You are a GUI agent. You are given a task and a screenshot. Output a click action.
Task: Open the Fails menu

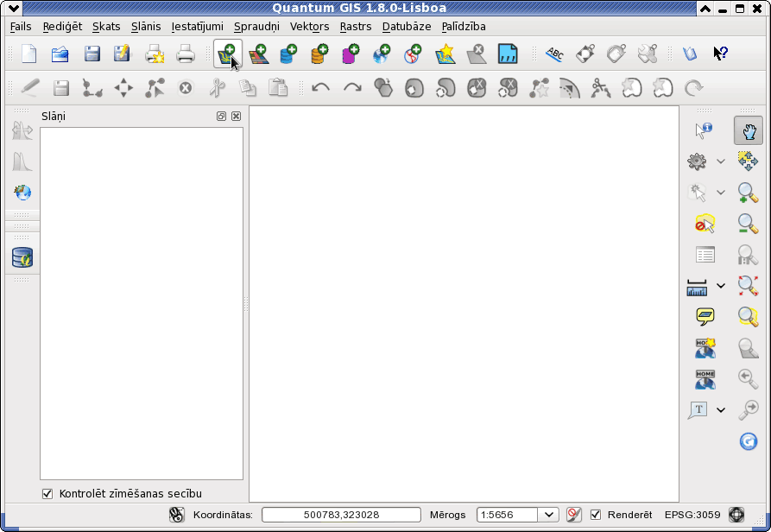(x=21, y=27)
